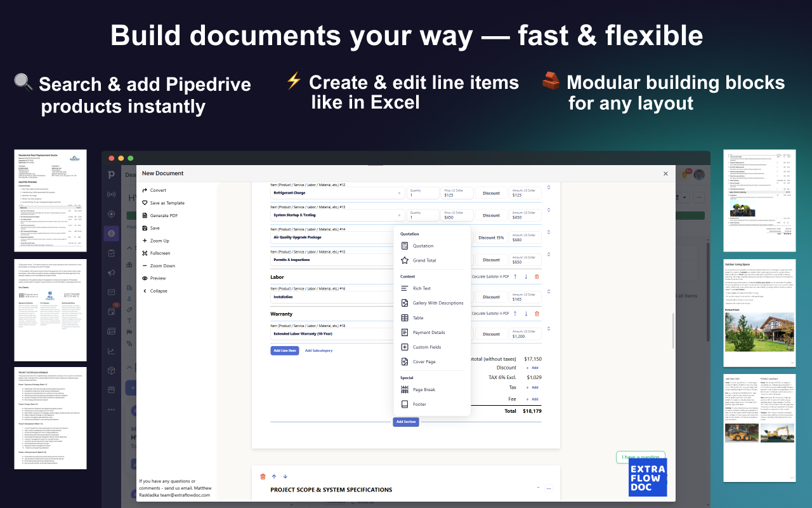812x508 pixels.
Task: Toggle Calculate Subtotal in PDF for Labor
Action: (490, 277)
